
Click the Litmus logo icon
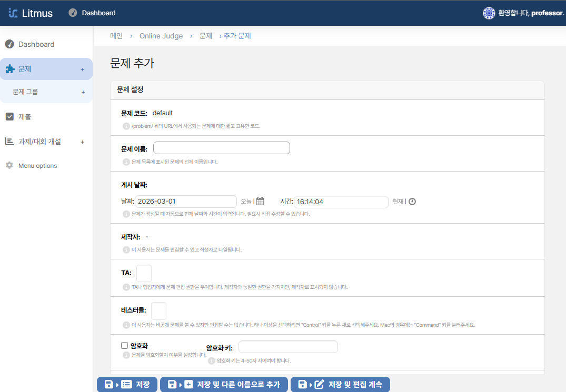(13, 13)
